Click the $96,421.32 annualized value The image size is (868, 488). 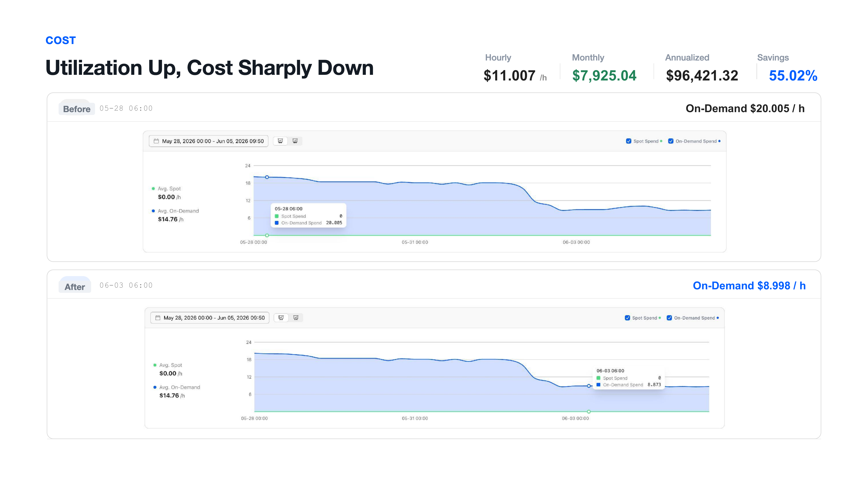pos(702,75)
